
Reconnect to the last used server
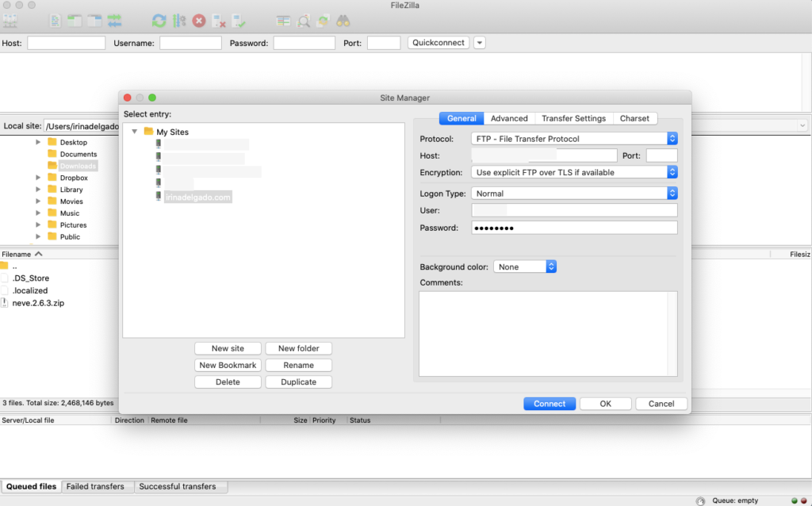click(x=239, y=21)
